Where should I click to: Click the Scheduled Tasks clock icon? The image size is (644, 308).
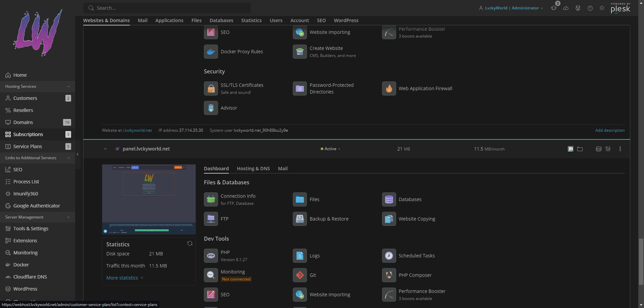(x=389, y=256)
